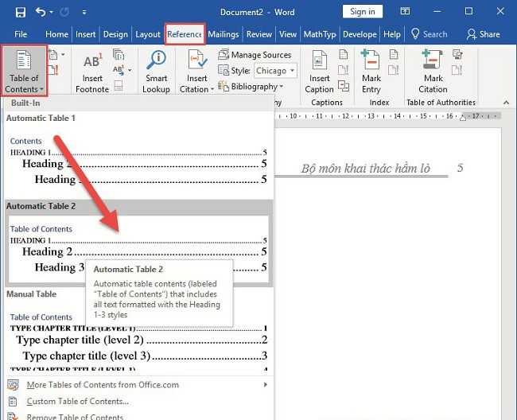Open More Tables of Contents from Office.com

[138, 385]
